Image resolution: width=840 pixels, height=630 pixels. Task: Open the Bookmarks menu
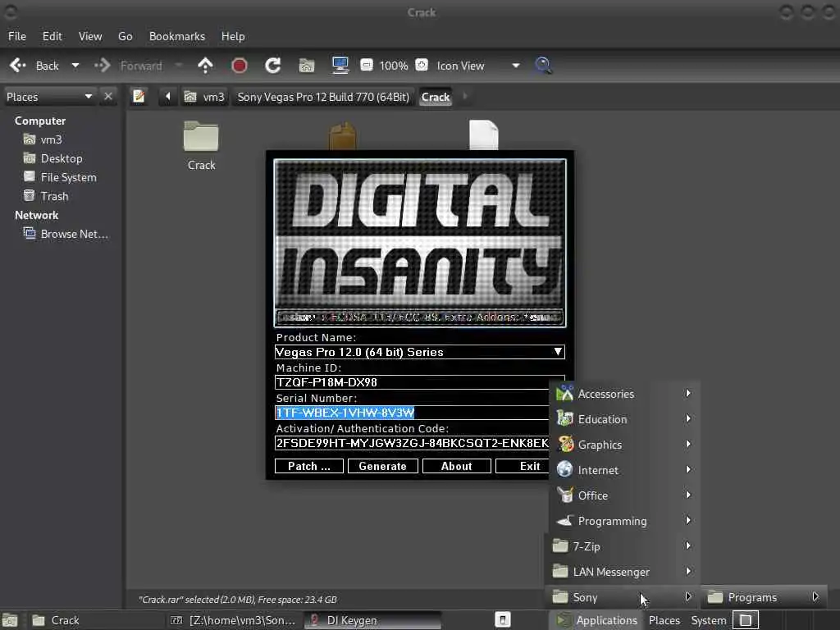[x=177, y=36]
